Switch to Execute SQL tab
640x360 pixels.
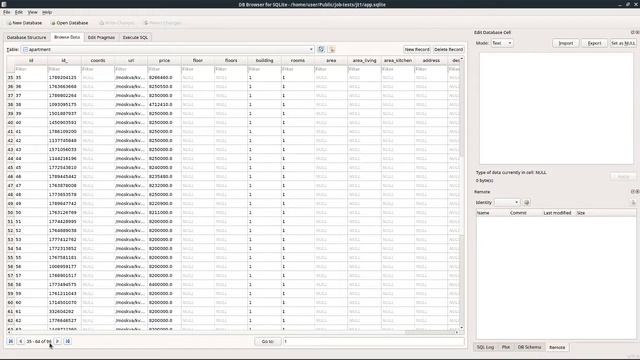pos(135,37)
